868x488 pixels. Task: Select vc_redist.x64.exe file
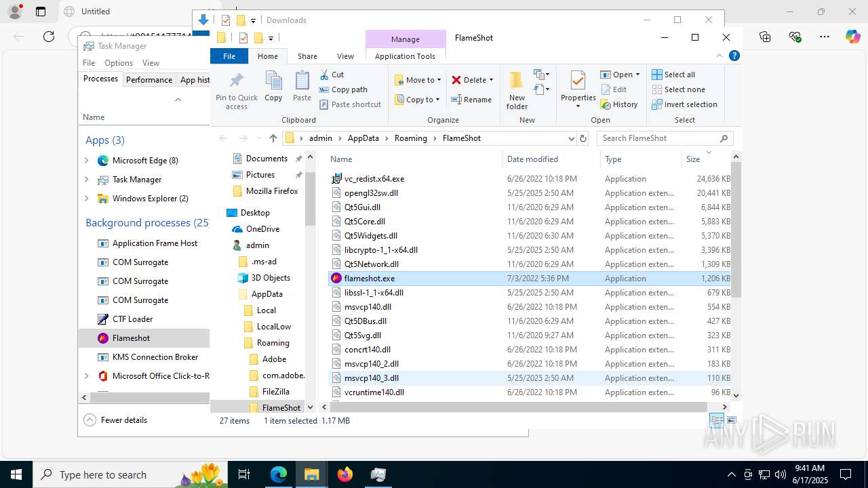(x=530, y=179)
